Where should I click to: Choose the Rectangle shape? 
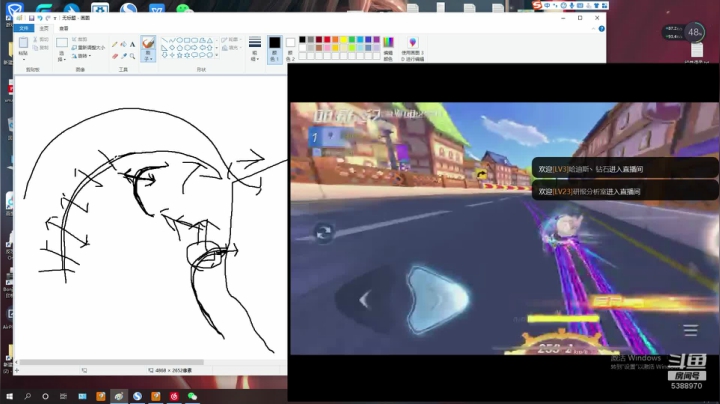[x=187, y=40]
